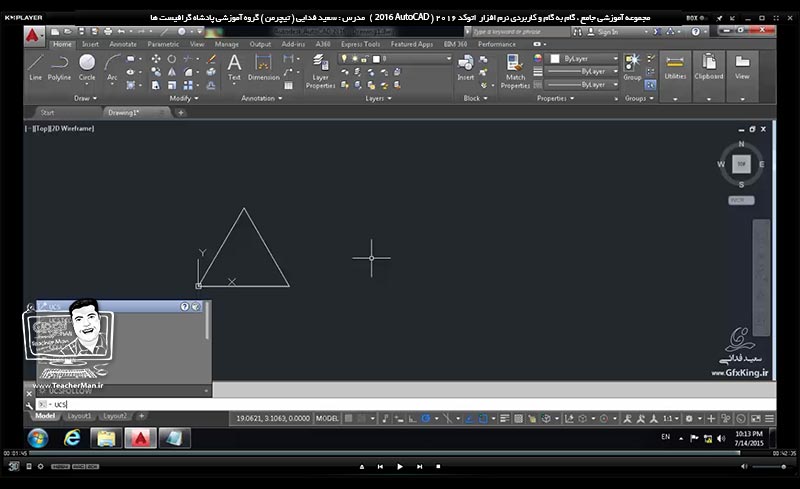Open the annotation scale 1:1 dropdown

point(670,419)
